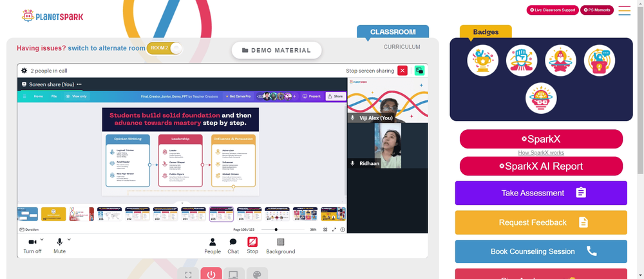
Task: Click the 38% zoom value
Action: point(314,230)
